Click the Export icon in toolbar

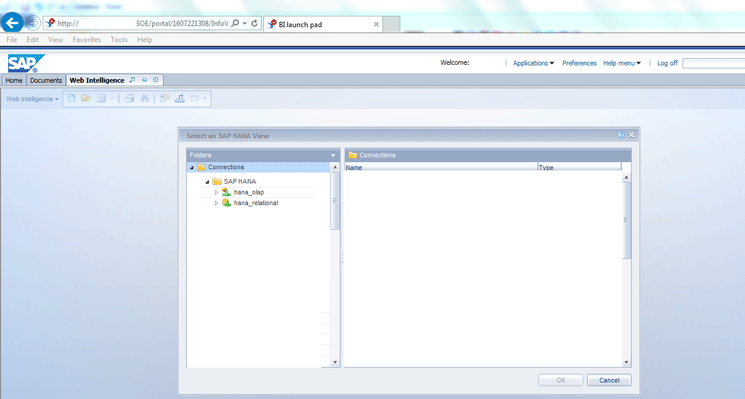pos(180,98)
